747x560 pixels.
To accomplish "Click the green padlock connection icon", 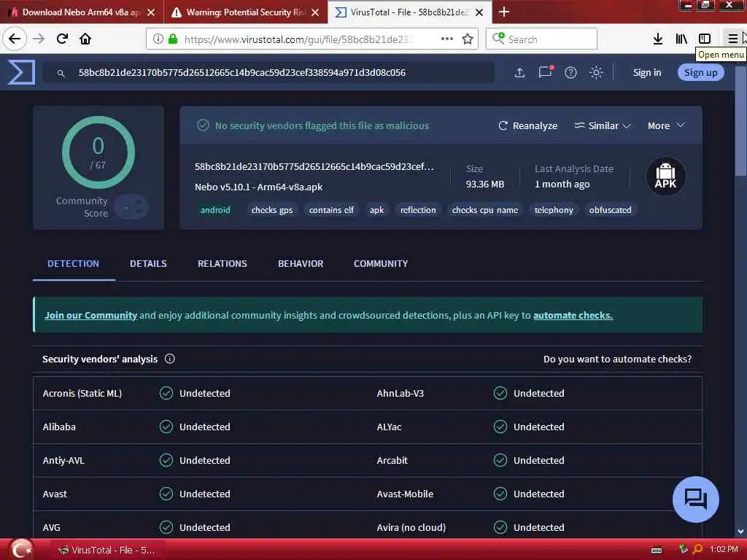I will [x=173, y=39].
